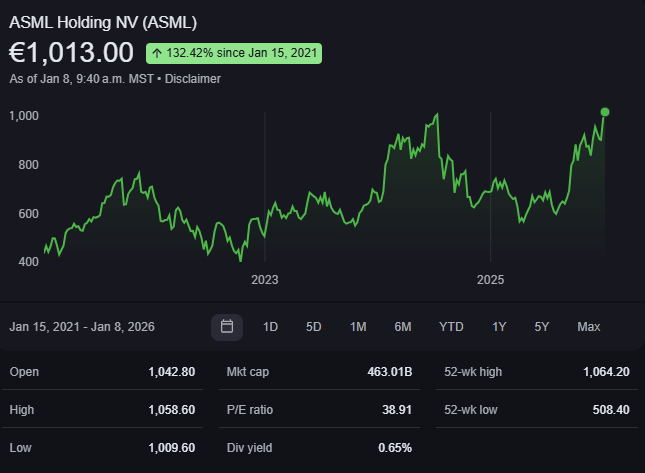Select the €1,013.00 price text
Screen dimensions: 645x473
coord(71,53)
